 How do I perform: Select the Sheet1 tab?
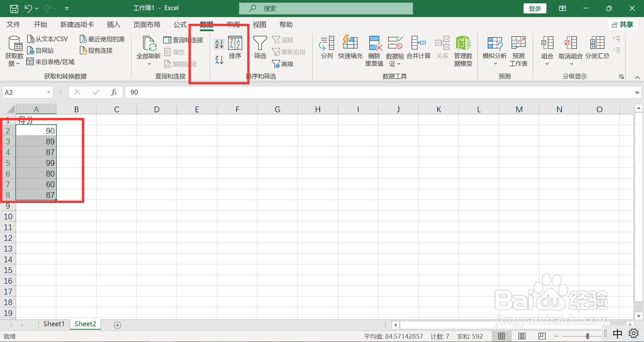tap(54, 324)
